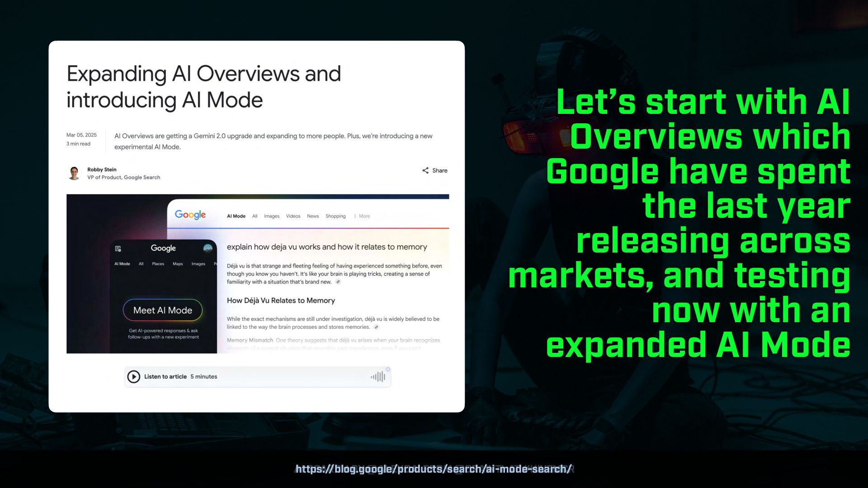Play the Listen to article audio
Image resolution: width=868 pixels, height=488 pixels.
(x=134, y=376)
